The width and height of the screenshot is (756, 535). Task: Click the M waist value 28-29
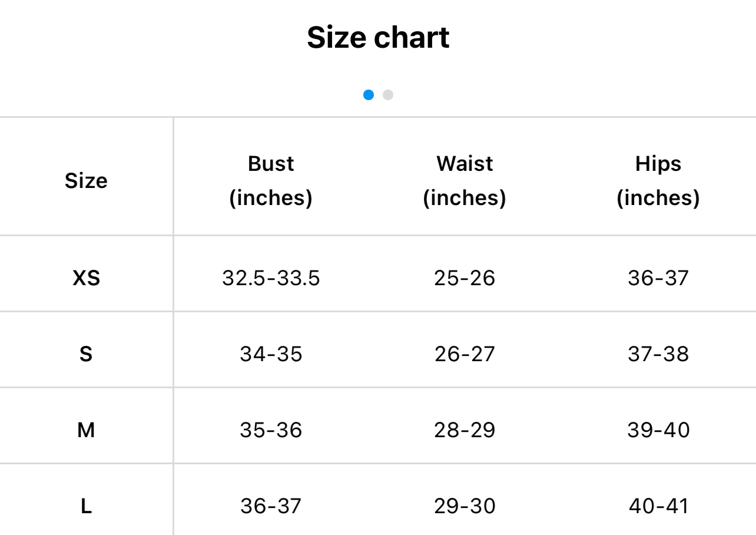tap(465, 430)
